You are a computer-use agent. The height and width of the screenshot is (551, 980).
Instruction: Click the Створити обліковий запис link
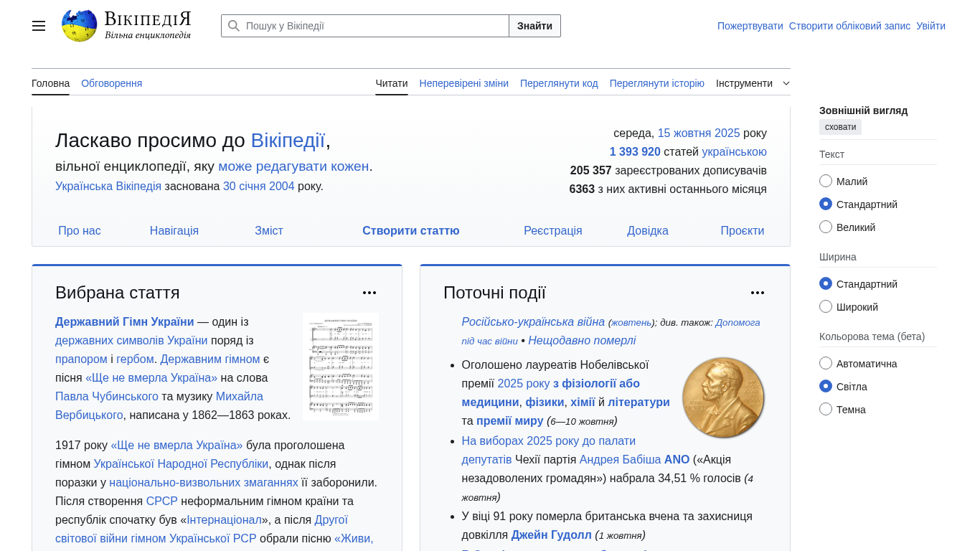[x=849, y=26]
